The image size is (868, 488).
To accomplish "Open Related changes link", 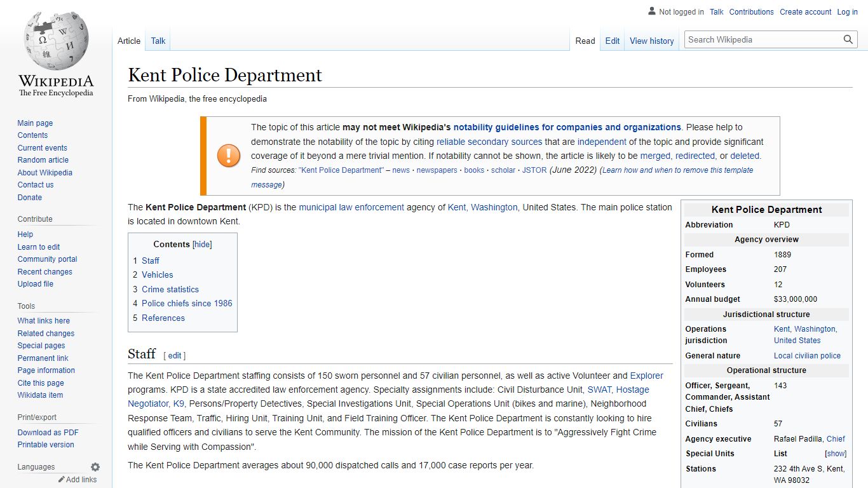I will coord(46,334).
